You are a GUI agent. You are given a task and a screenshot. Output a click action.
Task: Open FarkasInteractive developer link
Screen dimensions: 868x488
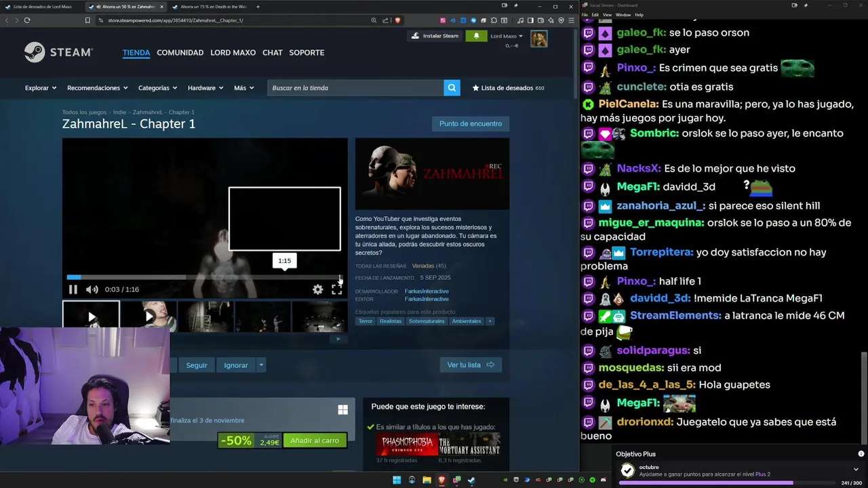coord(427,291)
